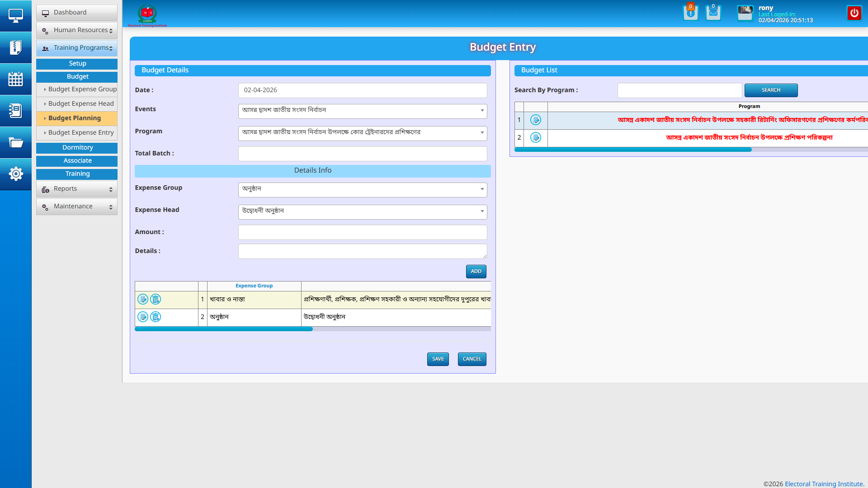Click the monitor icon in left sidebar
Viewport: 868px width, 488px height.
pyautogui.click(x=16, y=16)
